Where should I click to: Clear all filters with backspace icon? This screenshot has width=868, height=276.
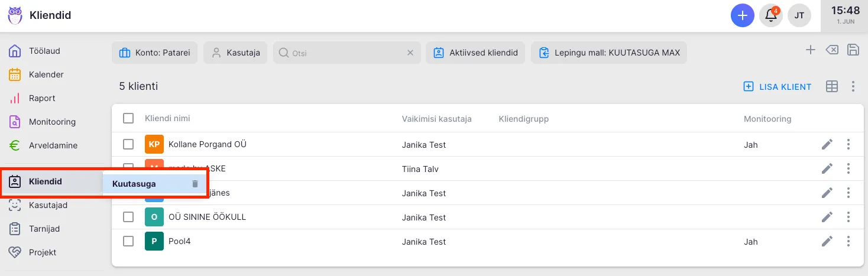831,50
